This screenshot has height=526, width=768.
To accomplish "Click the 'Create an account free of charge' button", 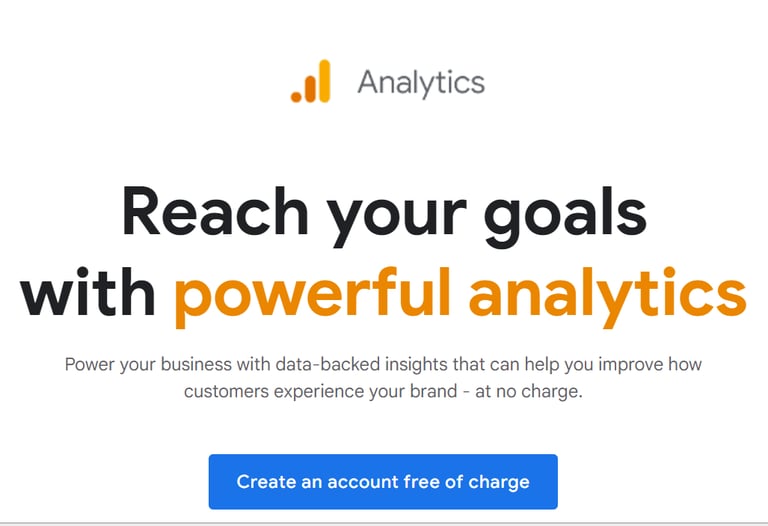I will tap(383, 481).
